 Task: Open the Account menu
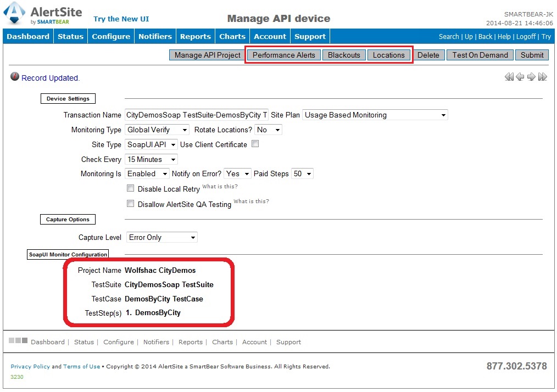tap(270, 36)
